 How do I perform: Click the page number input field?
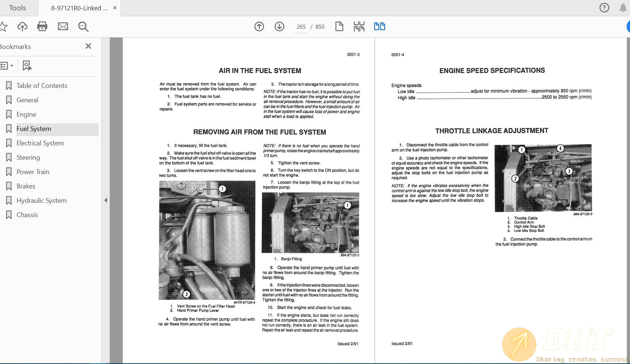[301, 26]
